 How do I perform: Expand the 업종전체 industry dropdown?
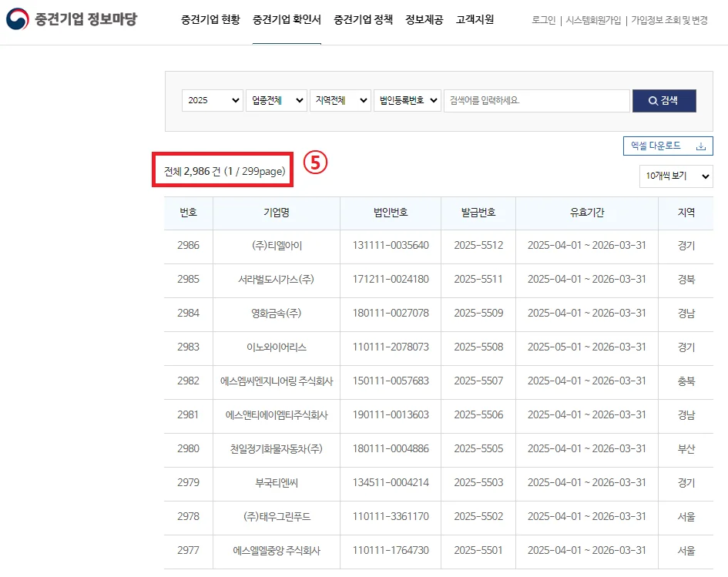(277, 101)
